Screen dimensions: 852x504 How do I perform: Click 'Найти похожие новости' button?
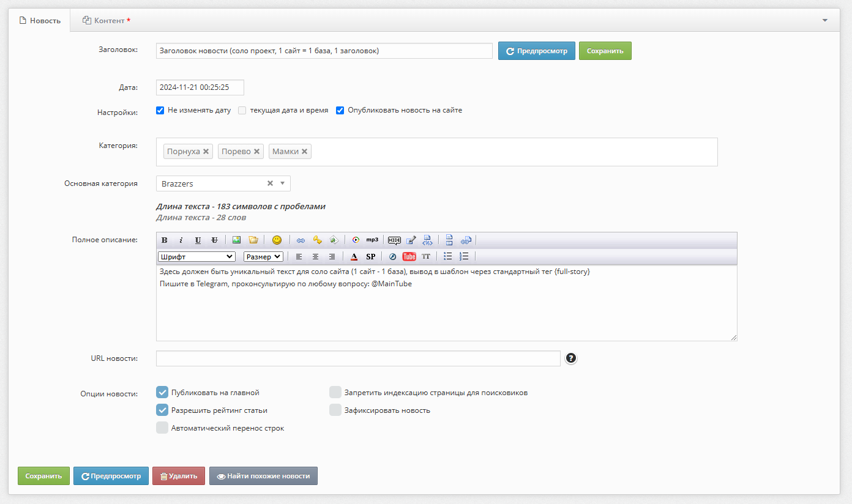coord(263,476)
